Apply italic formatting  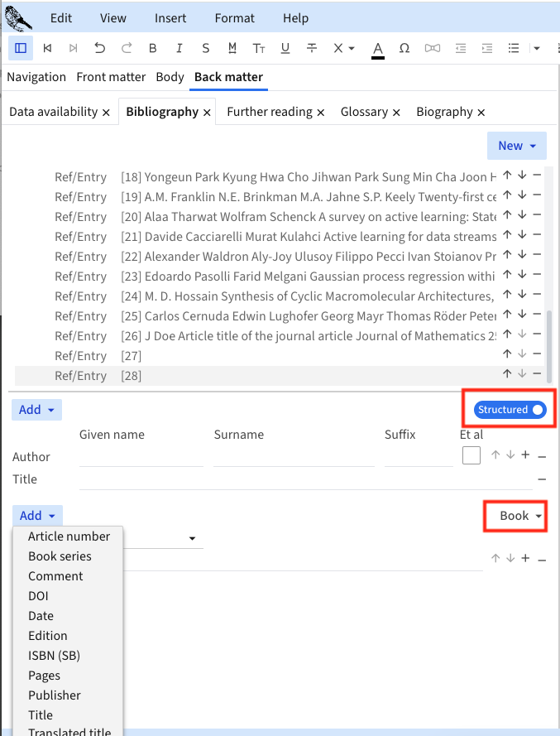[x=179, y=48]
